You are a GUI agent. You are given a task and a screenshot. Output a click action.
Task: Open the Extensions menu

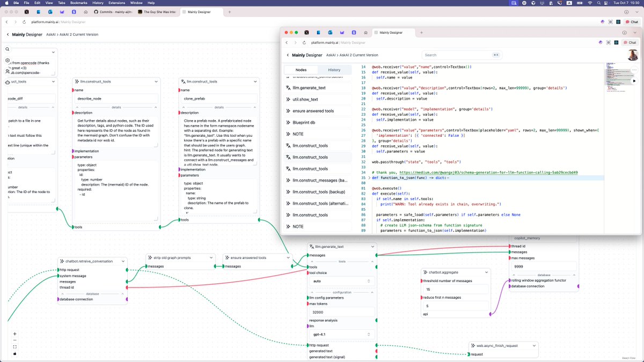click(117, 3)
